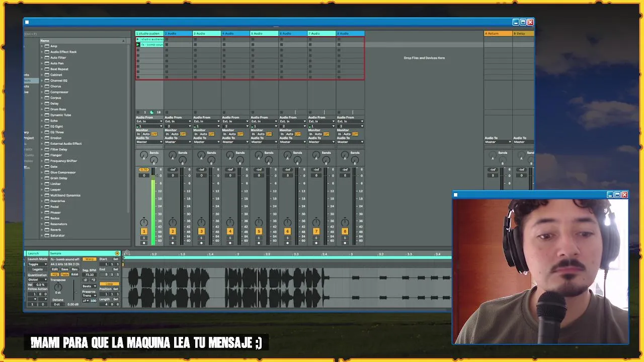The image size is (644, 362).
Task: Set track 1 Monitor to Off
Action: tap(154, 134)
